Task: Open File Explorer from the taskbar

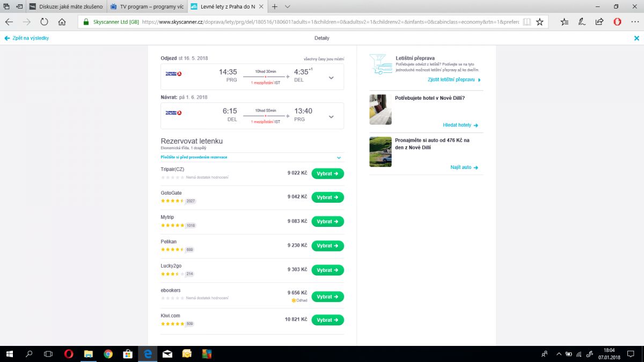Action: pyautogui.click(x=89, y=354)
